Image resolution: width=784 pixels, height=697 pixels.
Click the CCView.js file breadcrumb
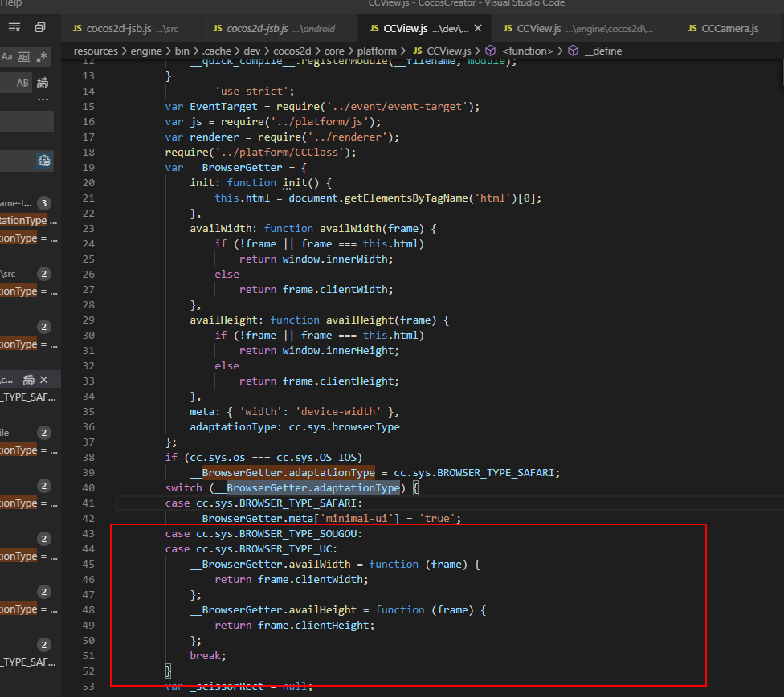point(442,51)
